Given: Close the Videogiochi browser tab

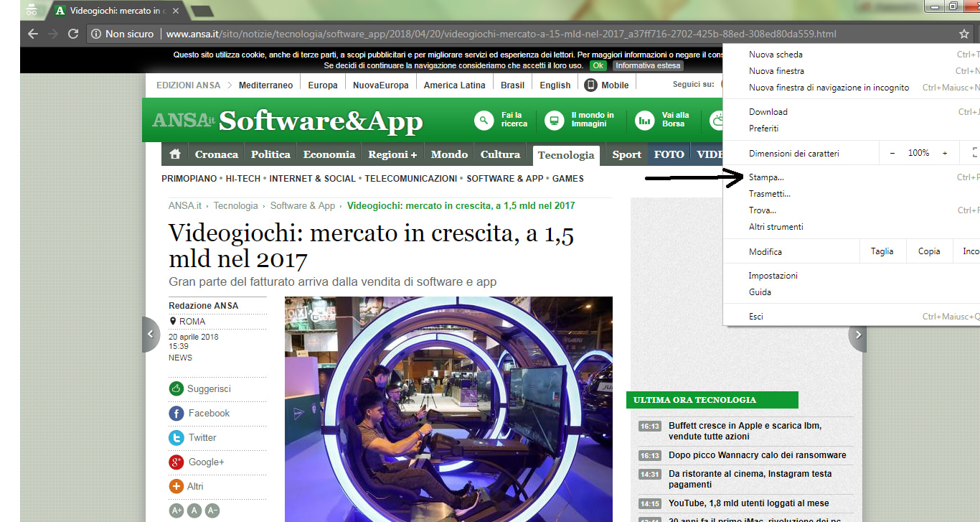Looking at the screenshot, I should (x=176, y=11).
